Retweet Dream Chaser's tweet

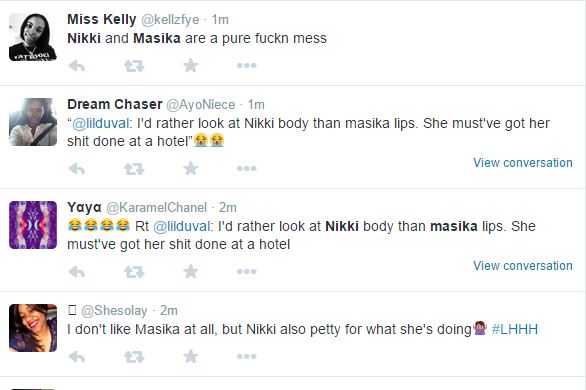pyautogui.click(x=134, y=169)
